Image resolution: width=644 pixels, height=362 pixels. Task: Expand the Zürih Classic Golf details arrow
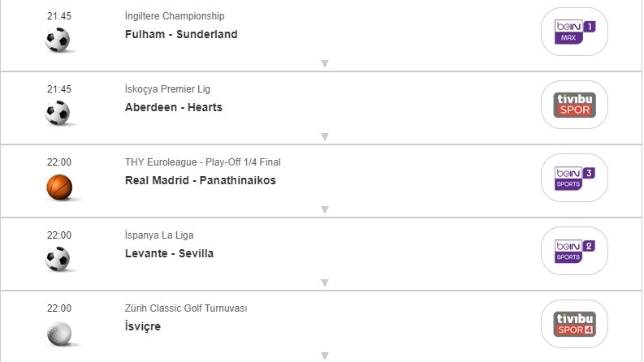pyautogui.click(x=324, y=356)
